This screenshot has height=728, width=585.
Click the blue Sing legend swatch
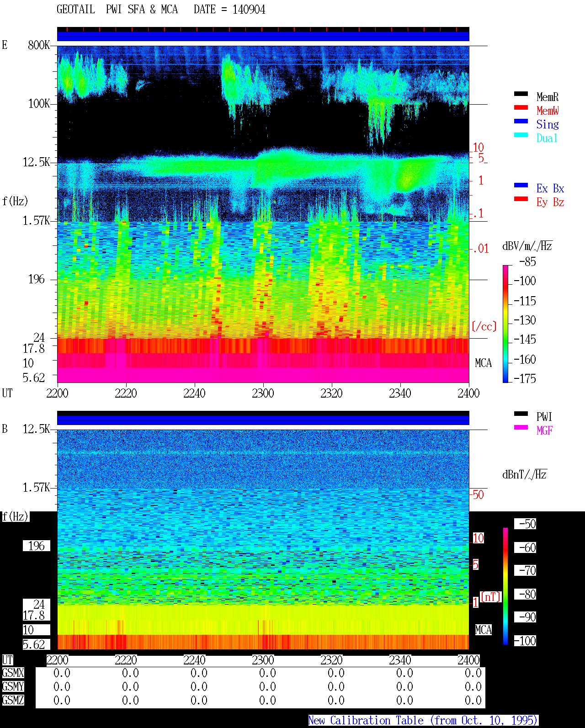521,121
